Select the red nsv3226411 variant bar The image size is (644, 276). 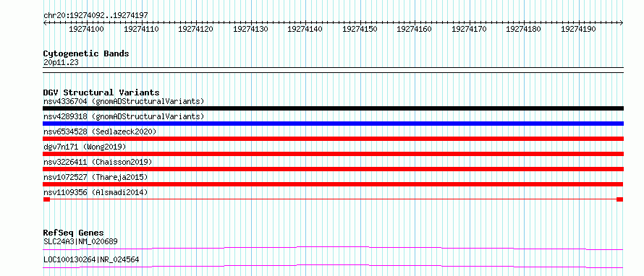333,169
